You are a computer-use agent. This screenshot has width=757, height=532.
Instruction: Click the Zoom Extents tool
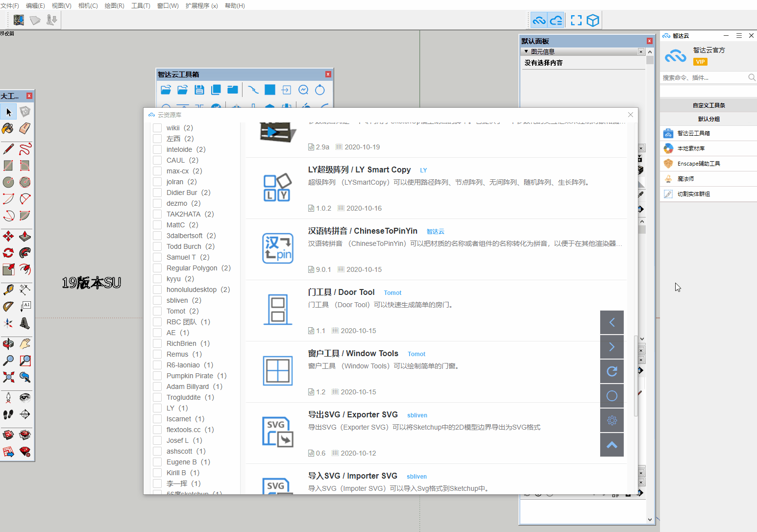tap(8, 377)
